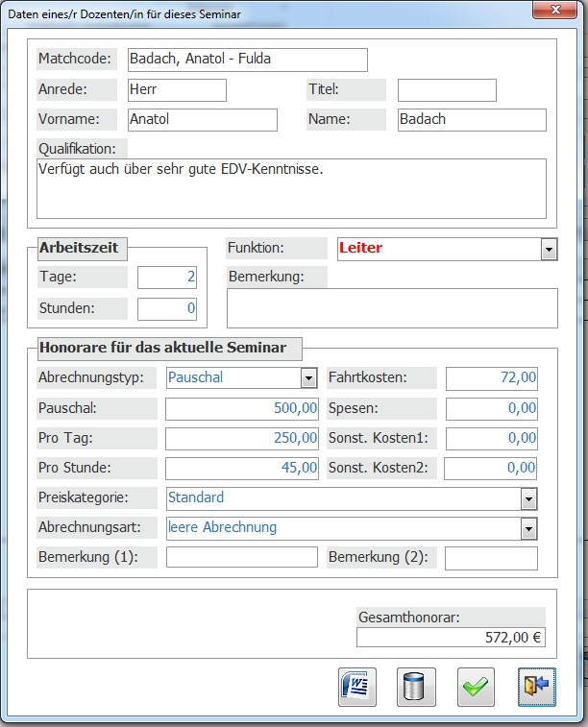
Task: Click the empty Titel input field
Action: point(447,90)
